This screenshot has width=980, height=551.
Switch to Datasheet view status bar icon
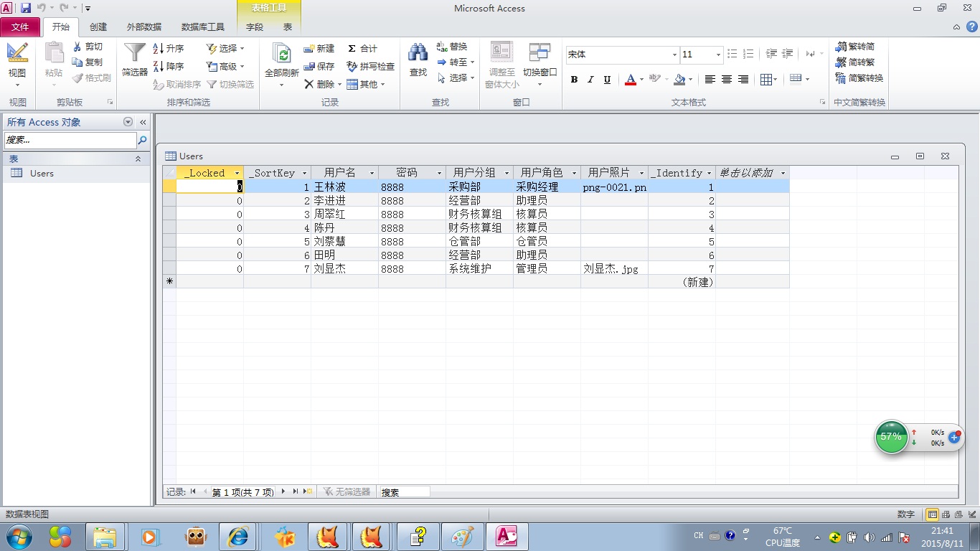[x=932, y=514]
